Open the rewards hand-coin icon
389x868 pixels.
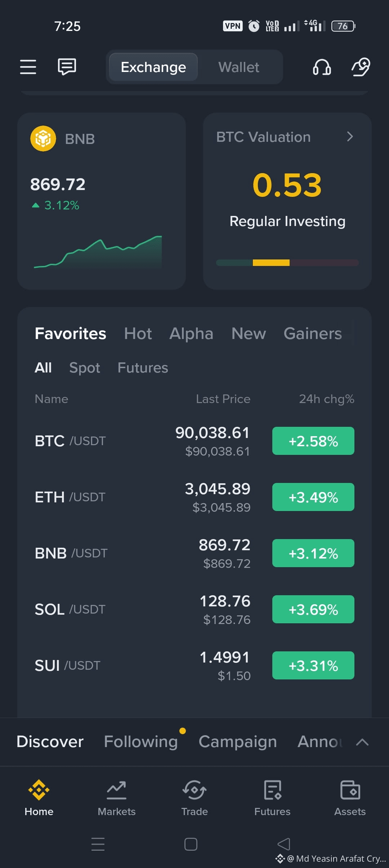pos(361,67)
